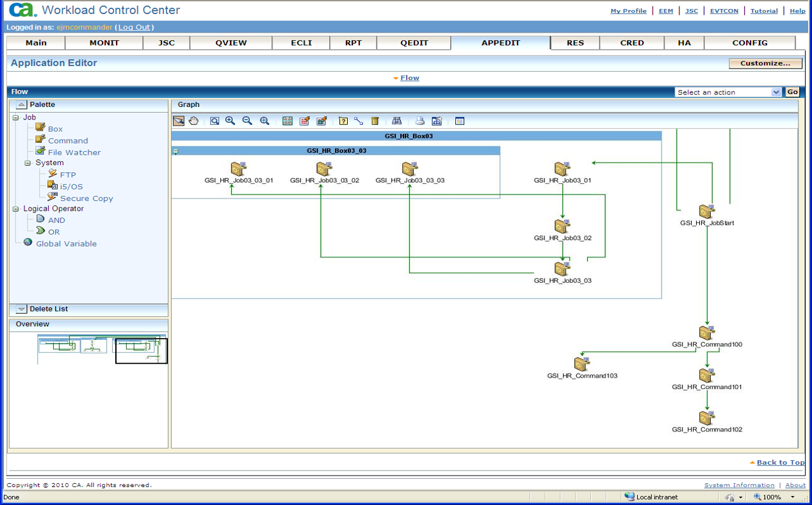Expand the Delete List panel
The image size is (812, 505).
tap(21, 309)
